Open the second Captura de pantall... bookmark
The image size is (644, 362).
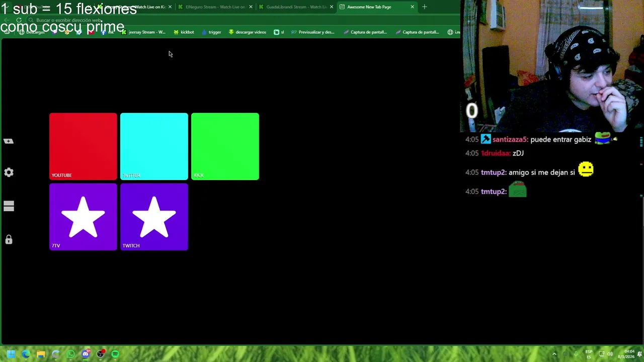[x=417, y=32]
